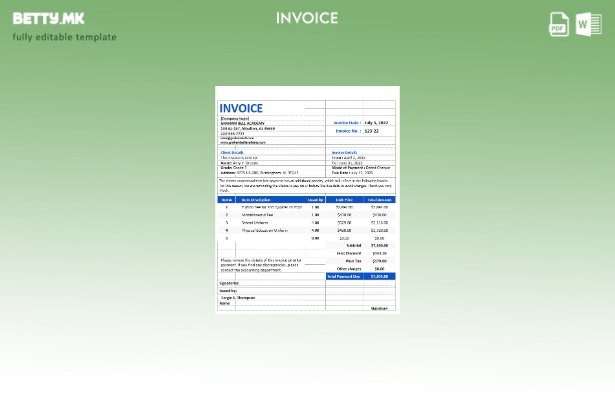The width and height of the screenshot is (615, 400).
Task: Click the Signatories section label
Action: click(230, 283)
